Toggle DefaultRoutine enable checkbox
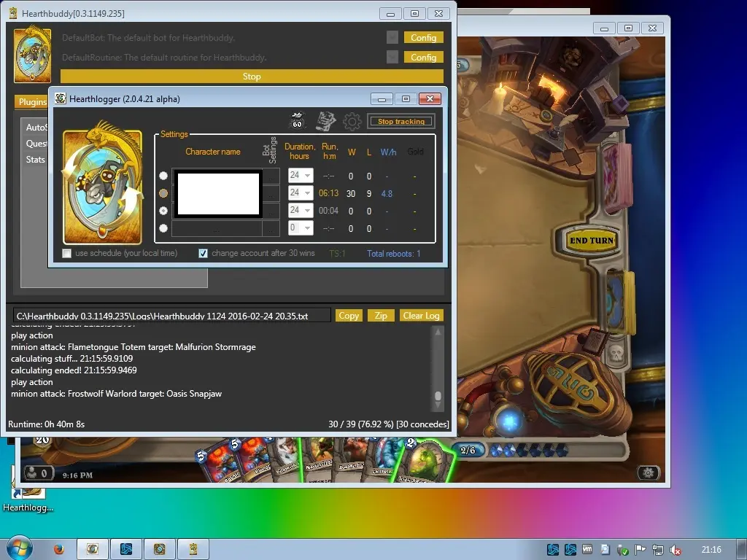The height and width of the screenshot is (560, 747). (x=392, y=57)
